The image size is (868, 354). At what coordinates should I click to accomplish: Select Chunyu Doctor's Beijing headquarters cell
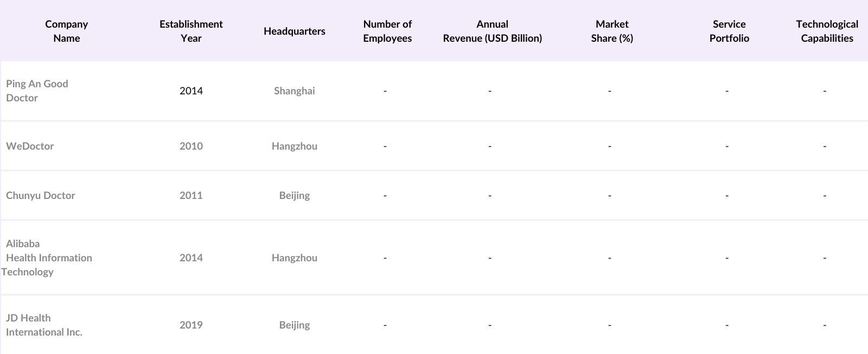click(294, 195)
